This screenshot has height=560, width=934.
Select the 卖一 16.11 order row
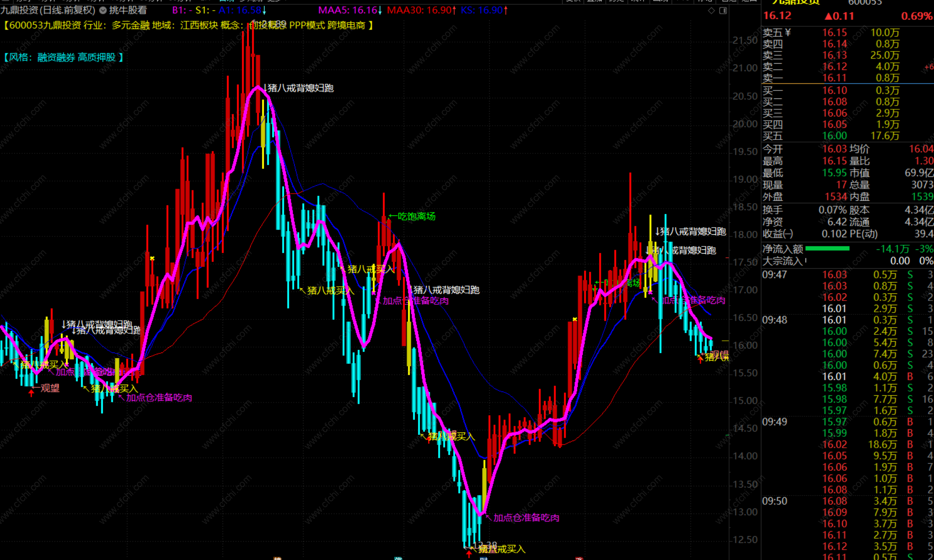pyautogui.click(x=834, y=78)
